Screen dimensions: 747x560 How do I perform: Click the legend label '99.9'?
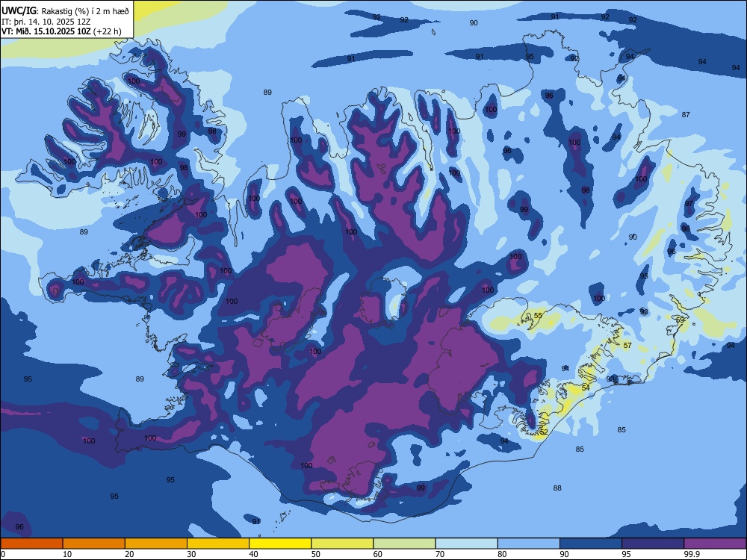[691, 554]
